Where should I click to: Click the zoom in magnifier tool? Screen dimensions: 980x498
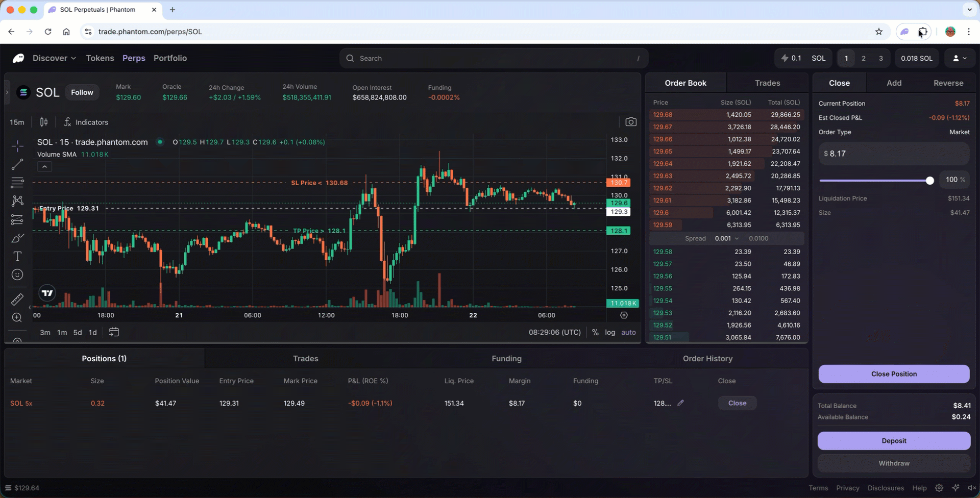[x=17, y=317]
